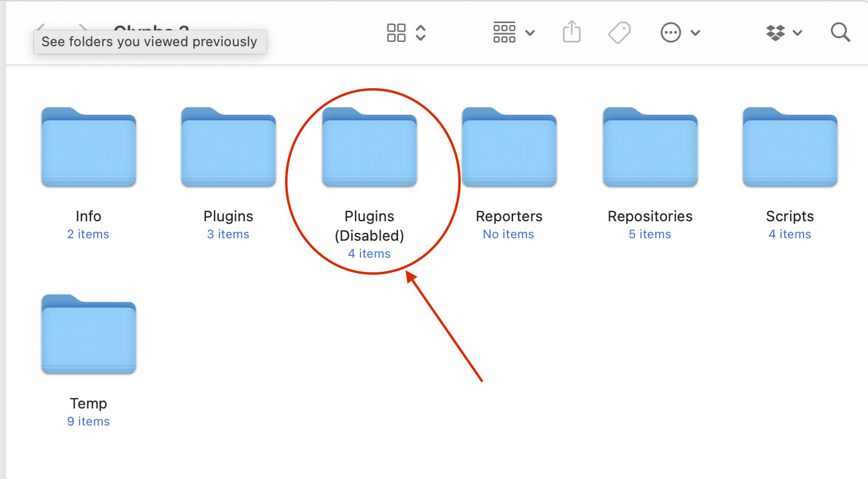
Task: Click the ellipsis More actions icon
Action: click(x=670, y=33)
